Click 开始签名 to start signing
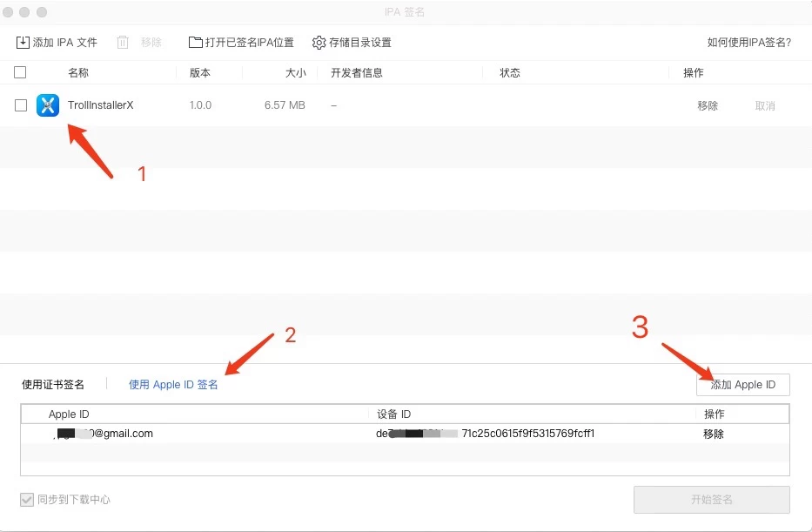 [x=713, y=500]
